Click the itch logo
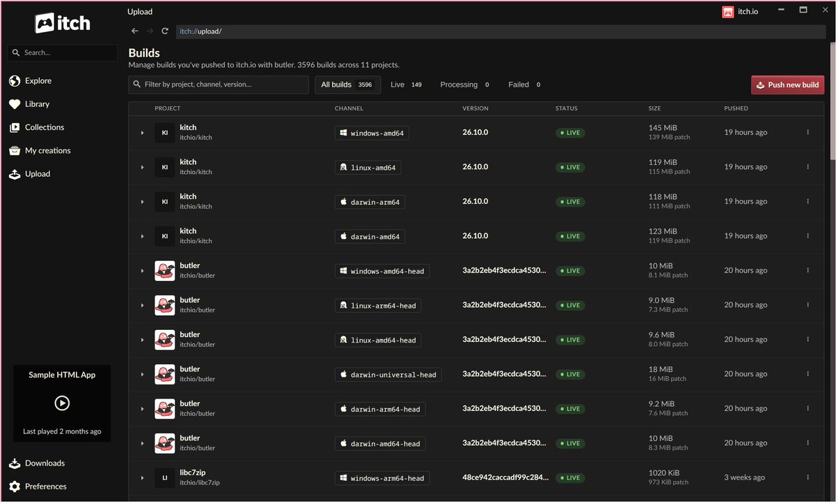 coord(62,23)
